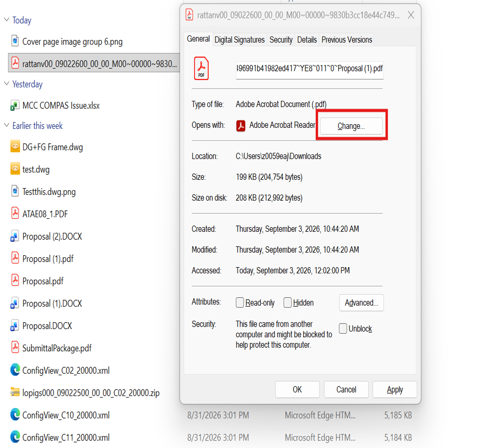Enable the Read-only attribute checkbox
The image size is (497, 448).
pyautogui.click(x=240, y=303)
